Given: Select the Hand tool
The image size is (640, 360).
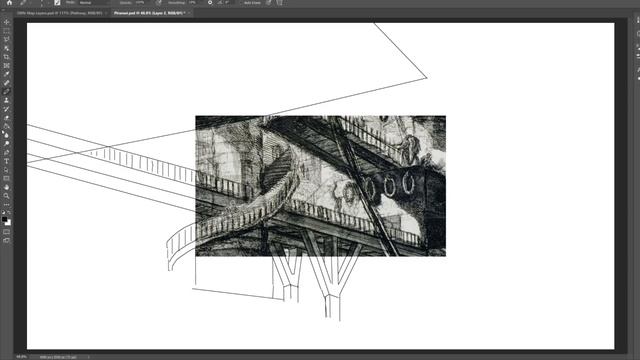Looking at the screenshot, I should (6, 187).
